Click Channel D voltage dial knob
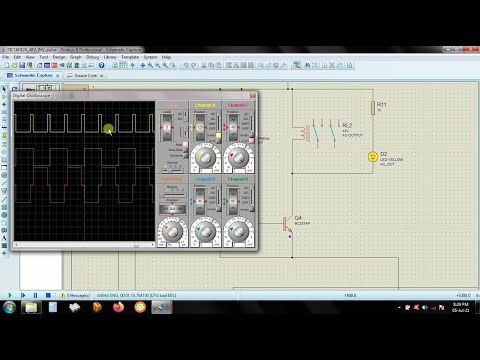 [238, 231]
